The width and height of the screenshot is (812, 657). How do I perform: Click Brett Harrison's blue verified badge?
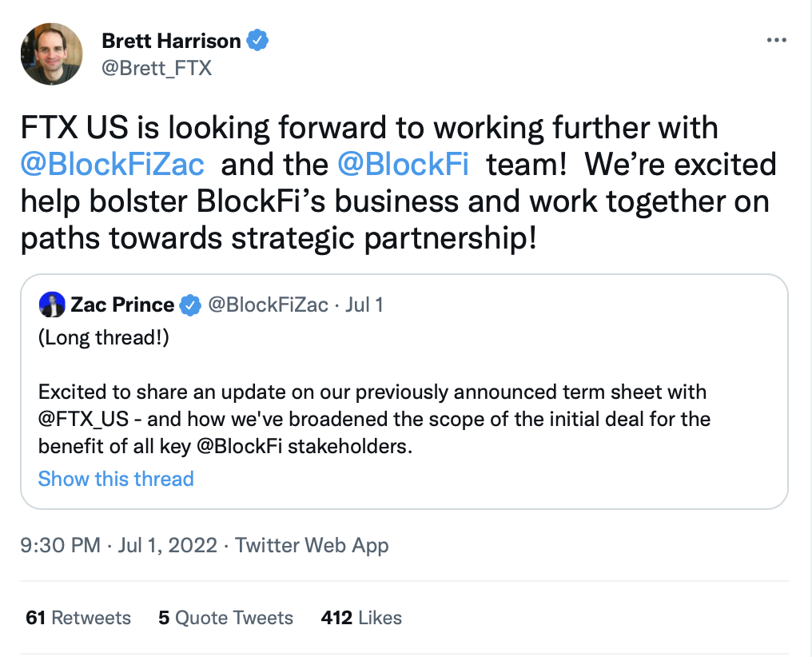(x=257, y=41)
